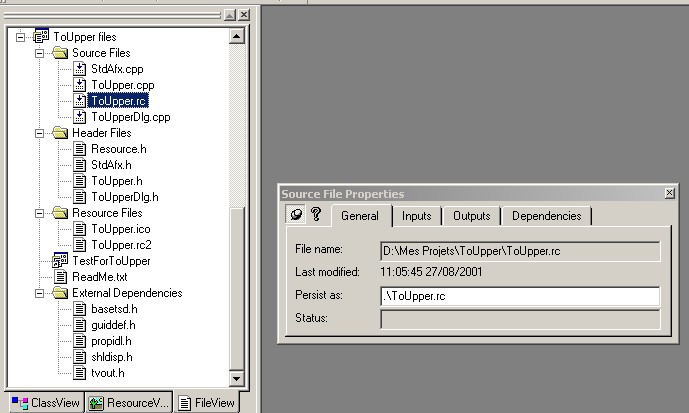Click the tvout.h document icon
This screenshot has width=689, height=413.
(x=80, y=373)
